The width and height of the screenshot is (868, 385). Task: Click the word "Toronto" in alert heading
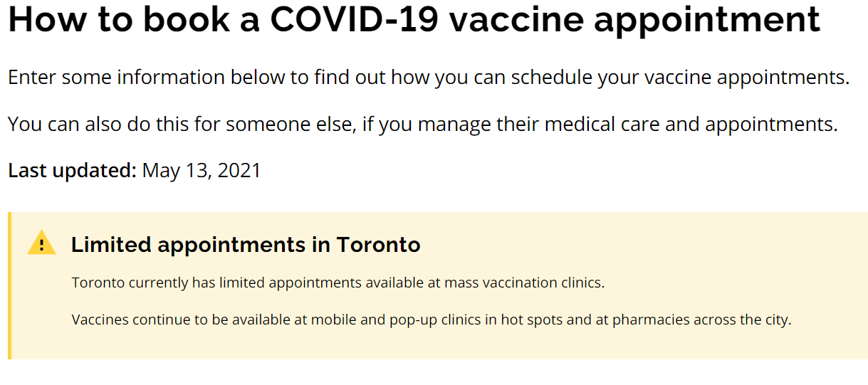(378, 245)
